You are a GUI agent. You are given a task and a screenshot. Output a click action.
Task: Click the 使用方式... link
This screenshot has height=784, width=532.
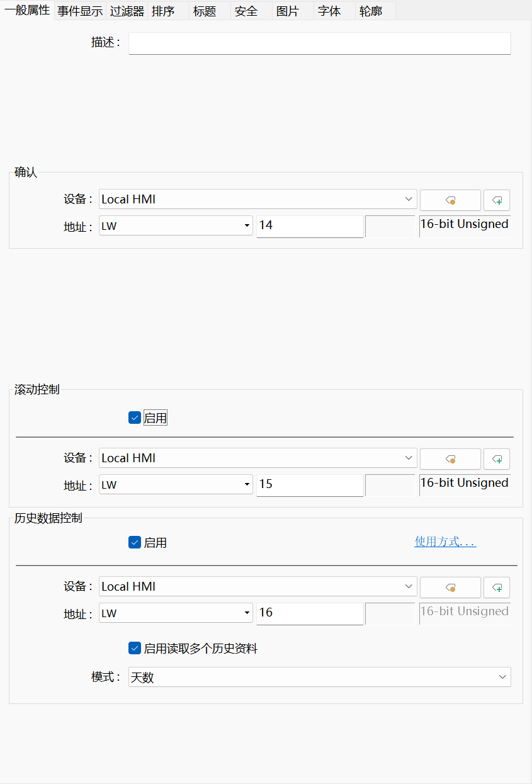(445, 542)
